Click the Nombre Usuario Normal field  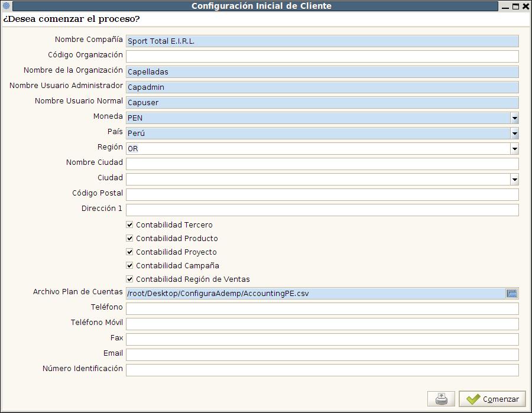(x=322, y=102)
